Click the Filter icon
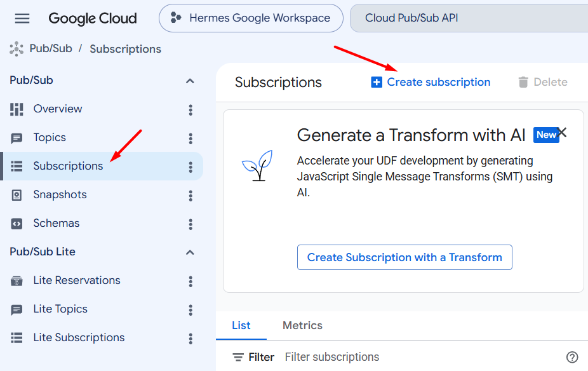Image resolution: width=588 pixels, height=371 pixels. pos(238,357)
